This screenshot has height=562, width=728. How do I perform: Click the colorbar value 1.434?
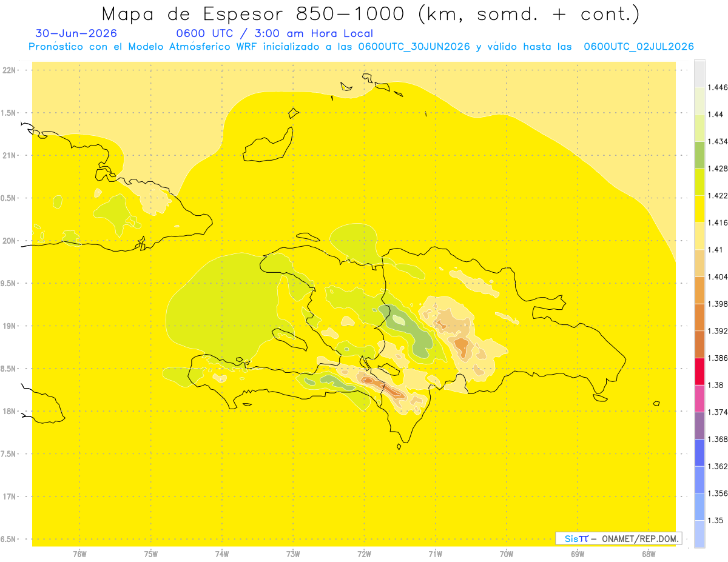point(719,141)
